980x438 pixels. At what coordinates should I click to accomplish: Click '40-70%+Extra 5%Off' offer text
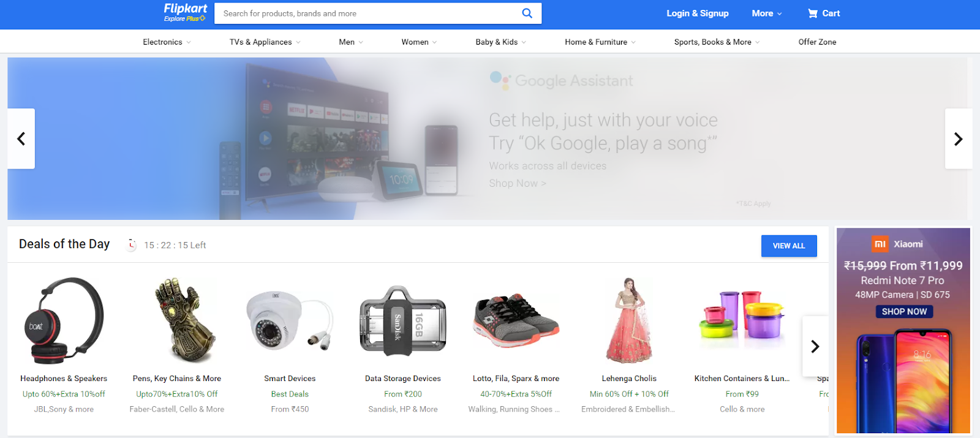click(x=516, y=394)
